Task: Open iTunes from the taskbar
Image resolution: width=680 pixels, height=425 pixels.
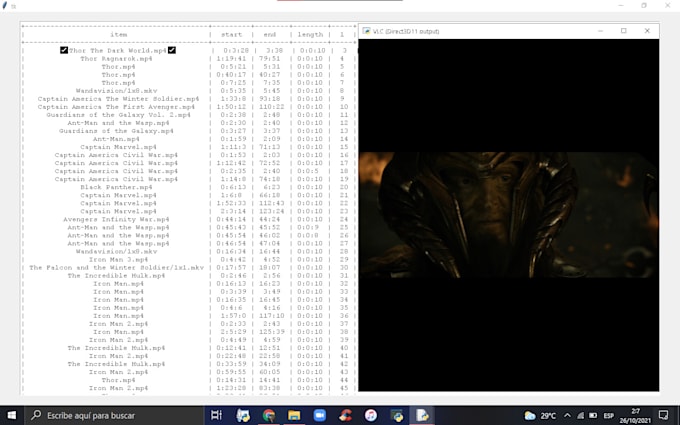Action: [371, 415]
